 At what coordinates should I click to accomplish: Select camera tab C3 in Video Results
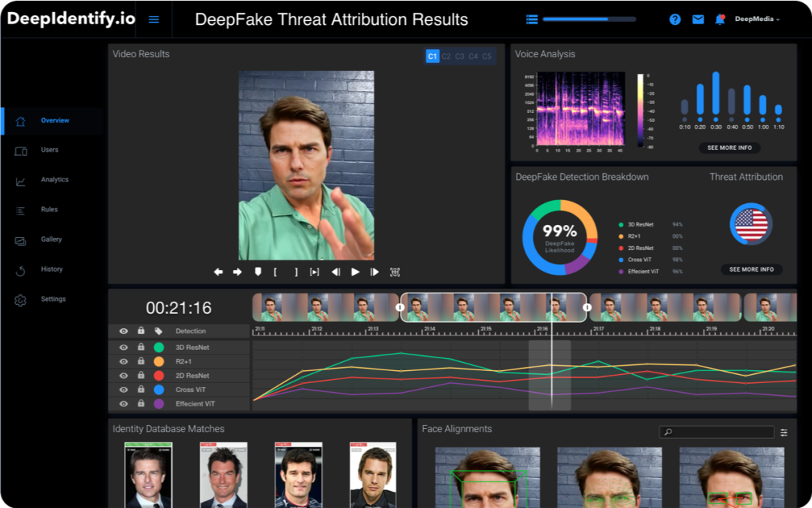click(x=459, y=56)
